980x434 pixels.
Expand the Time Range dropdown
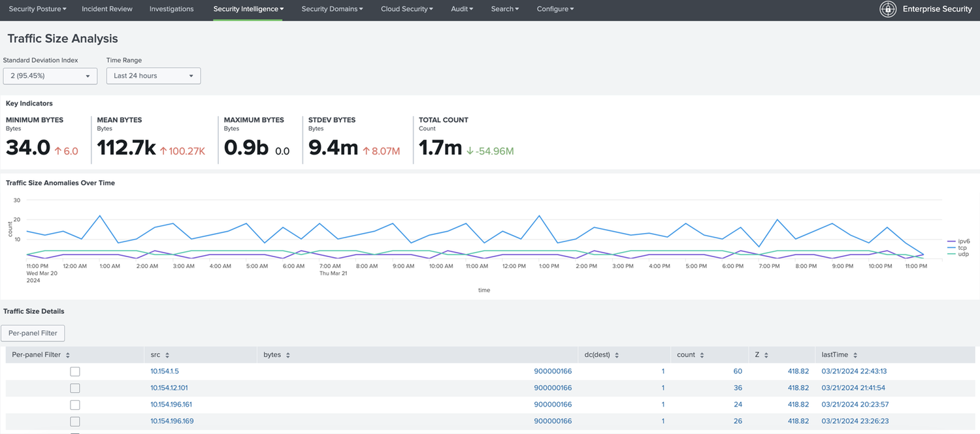153,76
